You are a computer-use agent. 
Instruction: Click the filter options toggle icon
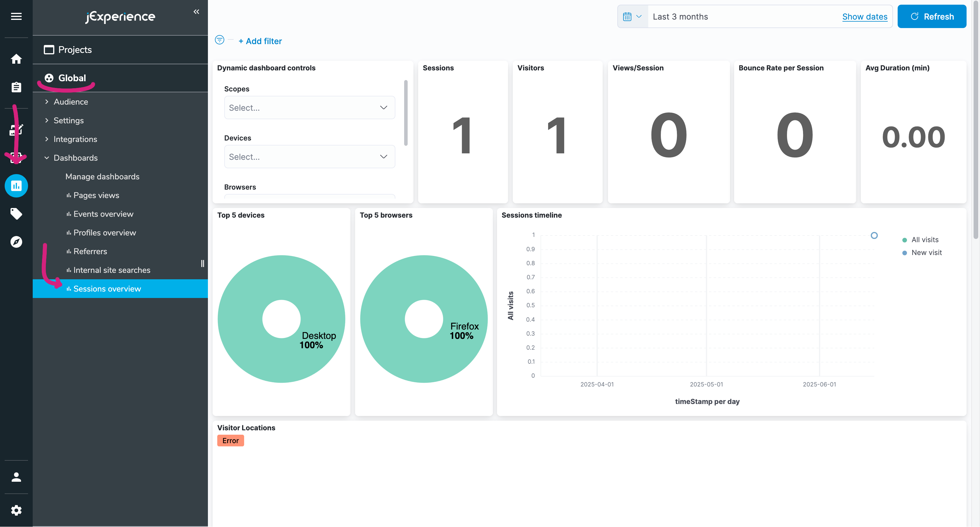click(x=220, y=40)
